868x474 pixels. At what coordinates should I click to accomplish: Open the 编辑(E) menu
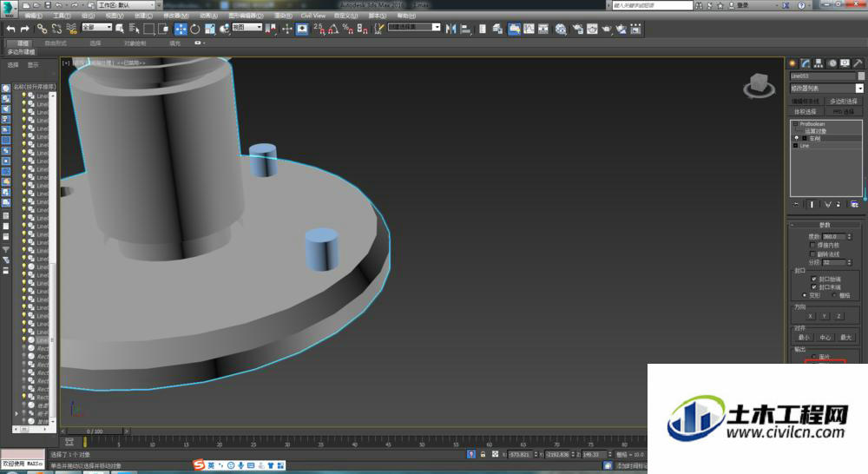click(33, 16)
